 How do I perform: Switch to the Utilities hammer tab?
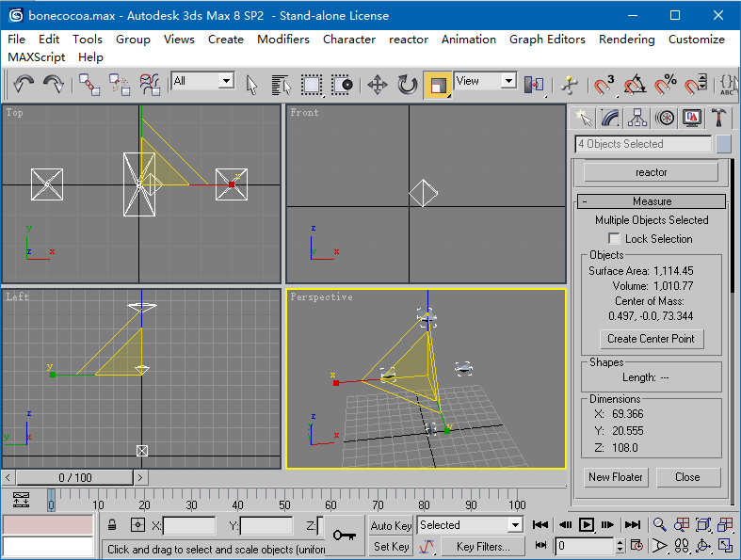point(719,118)
